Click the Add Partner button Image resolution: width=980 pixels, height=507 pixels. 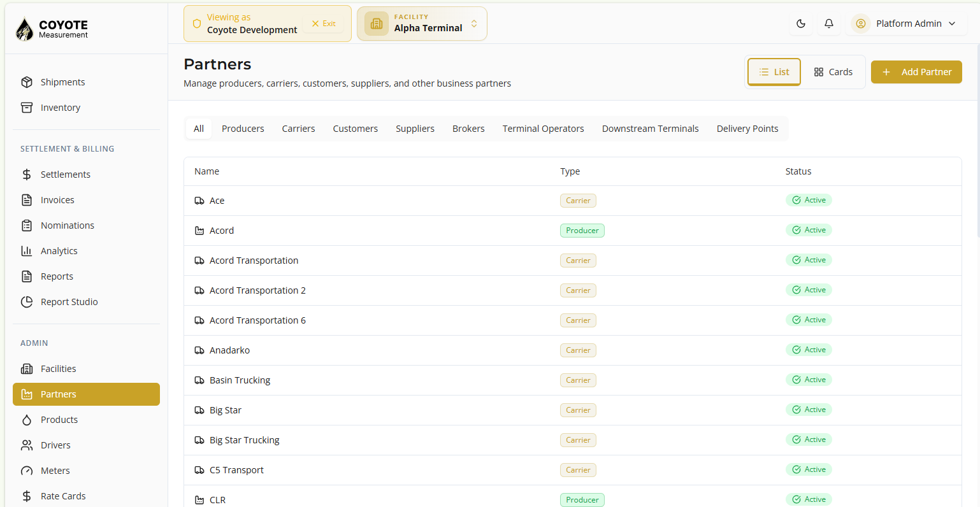click(916, 72)
